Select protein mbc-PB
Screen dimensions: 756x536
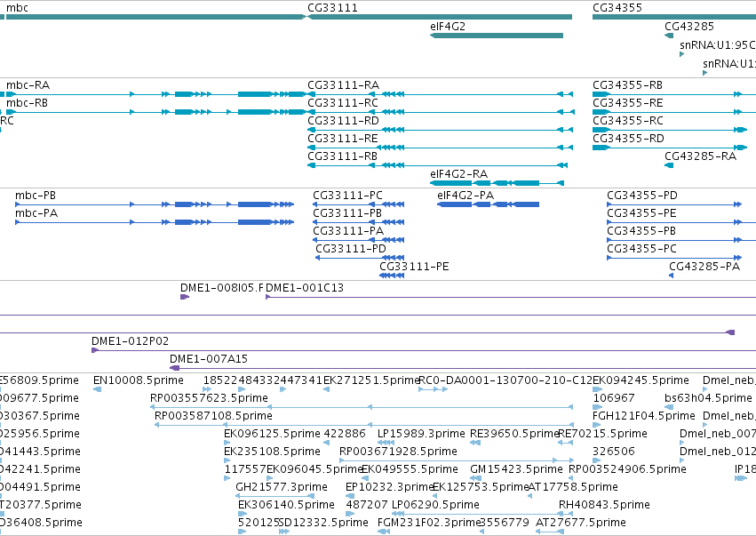point(155,204)
